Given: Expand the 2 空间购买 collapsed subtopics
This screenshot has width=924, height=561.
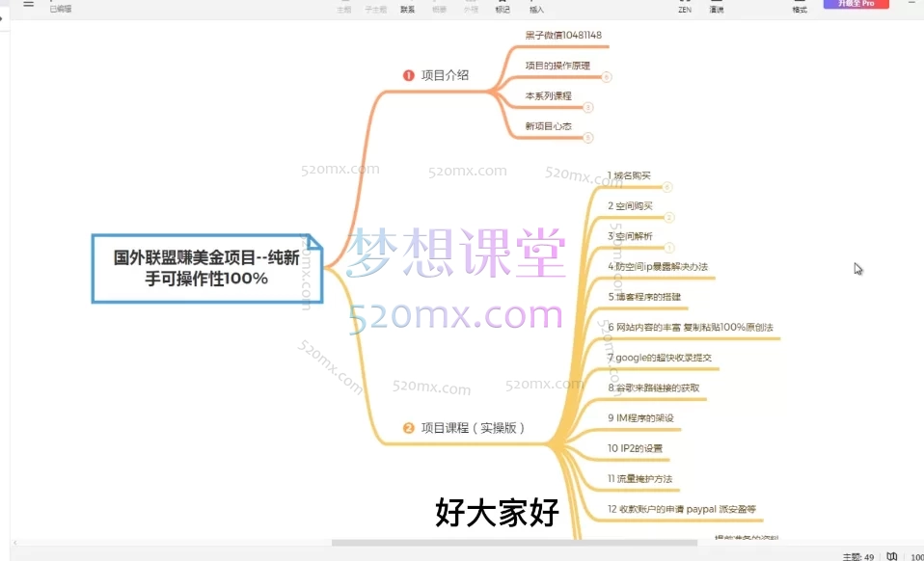Looking at the screenshot, I should click(x=669, y=217).
